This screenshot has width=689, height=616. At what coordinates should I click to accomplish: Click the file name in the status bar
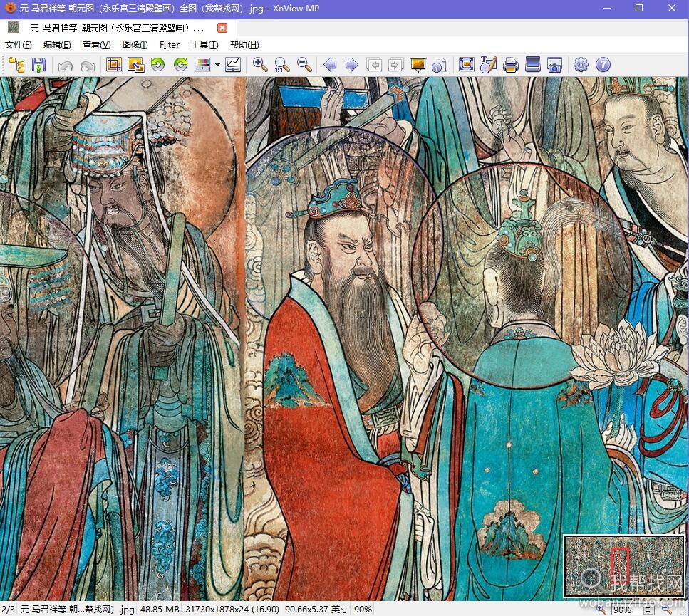pos(78,610)
